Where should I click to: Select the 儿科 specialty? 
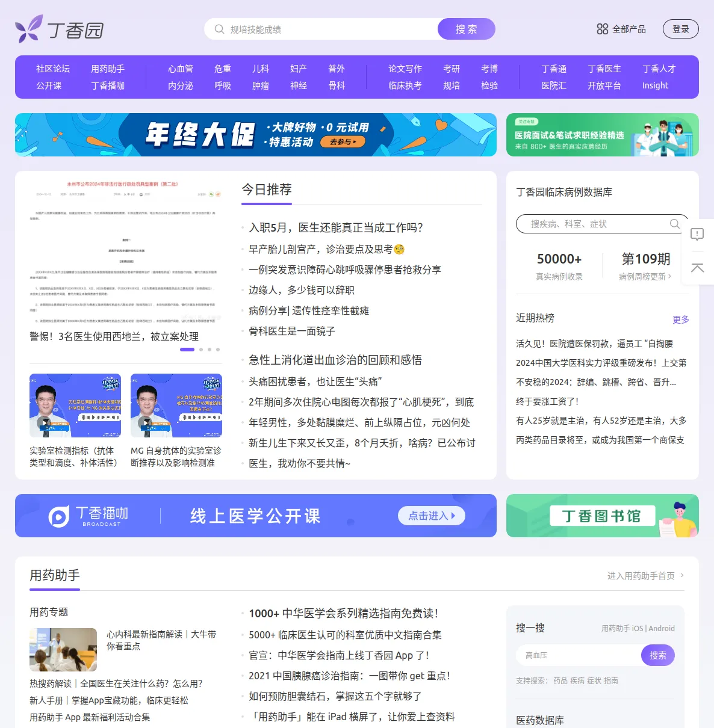pos(261,69)
